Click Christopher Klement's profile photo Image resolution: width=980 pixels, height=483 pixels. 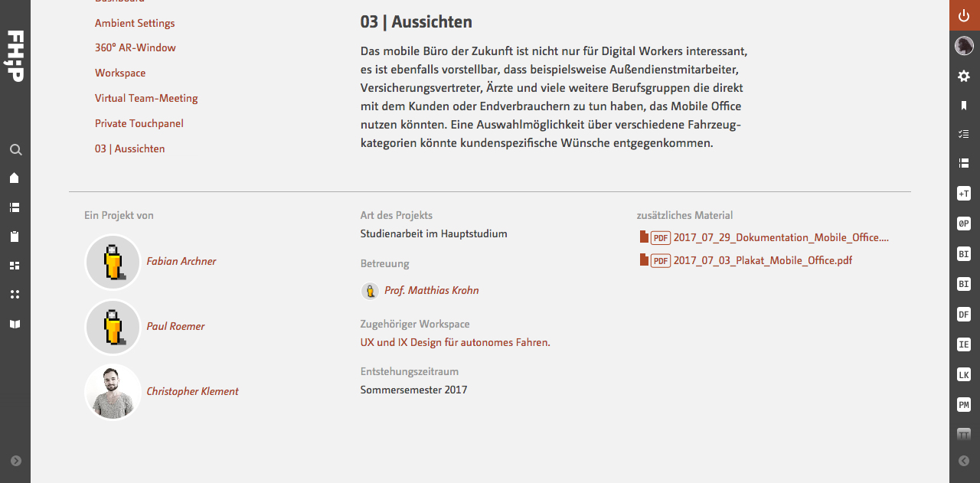[113, 392]
